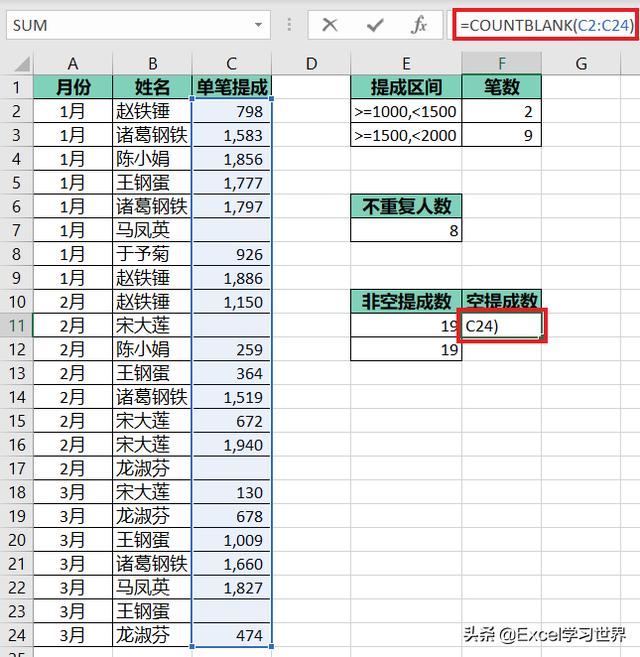Select cell containing 130
The width and height of the screenshot is (640, 657).
click(232, 492)
